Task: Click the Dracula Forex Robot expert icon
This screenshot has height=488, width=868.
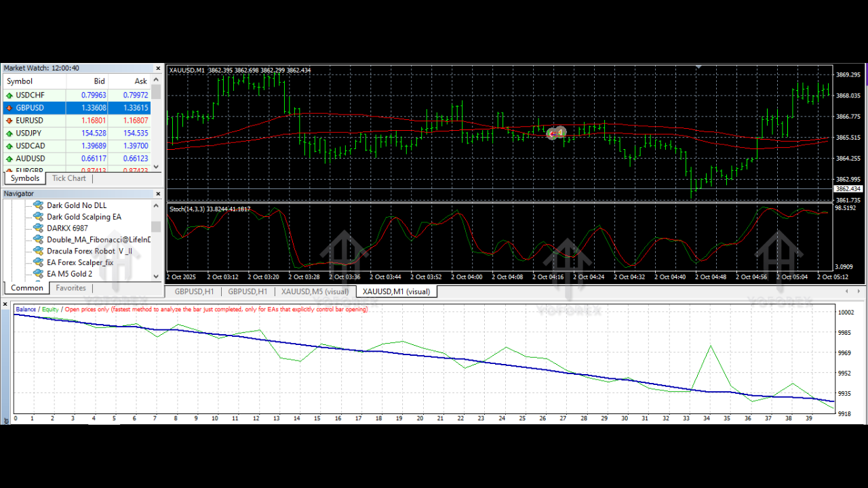Action: pyautogui.click(x=38, y=251)
